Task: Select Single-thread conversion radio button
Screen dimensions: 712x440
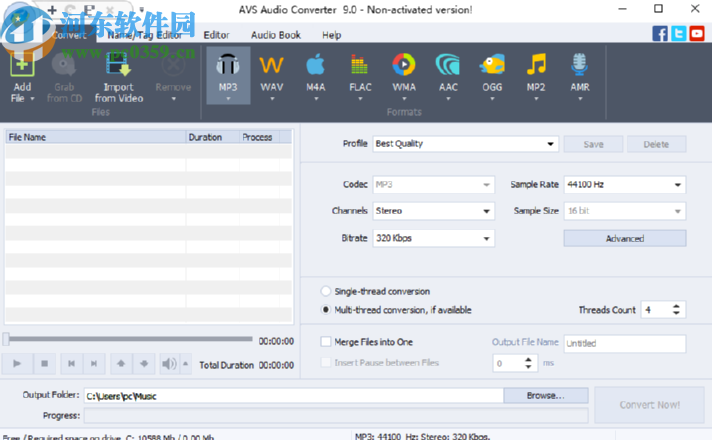Action: click(326, 291)
